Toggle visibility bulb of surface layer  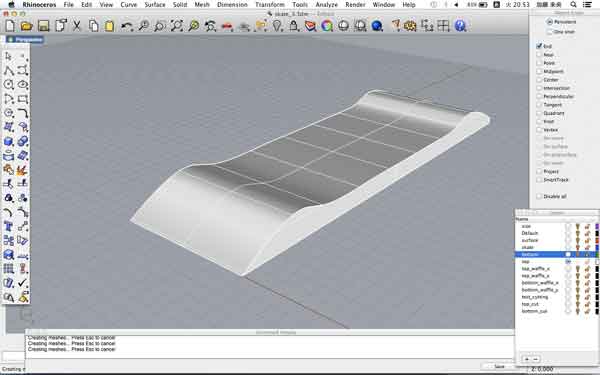[578, 240]
